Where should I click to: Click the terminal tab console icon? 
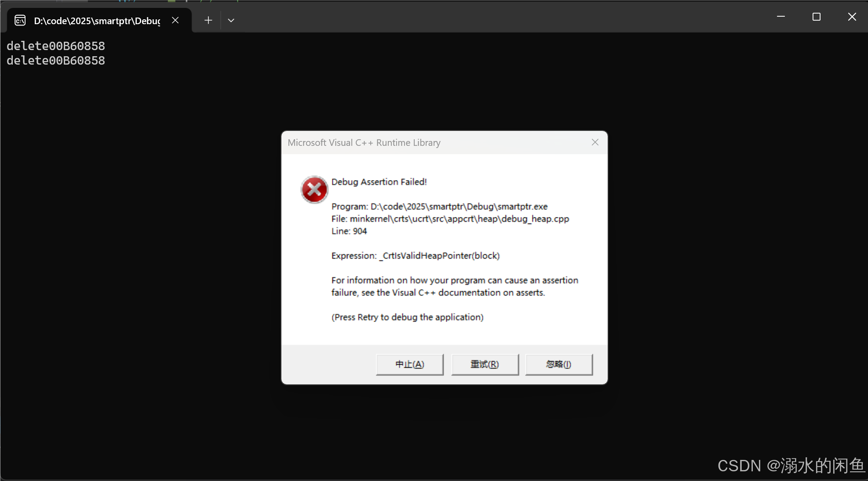click(20, 21)
